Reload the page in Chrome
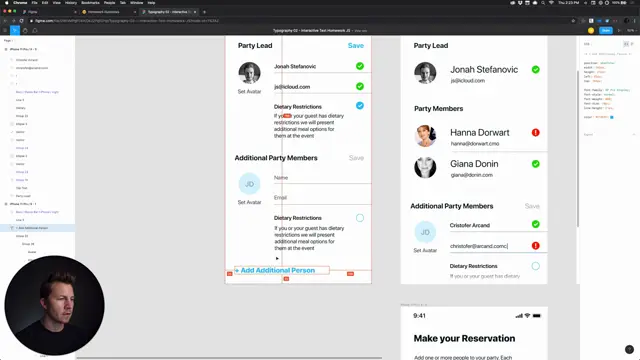The width and height of the screenshot is (640, 360). pyautogui.click(x=21, y=20)
